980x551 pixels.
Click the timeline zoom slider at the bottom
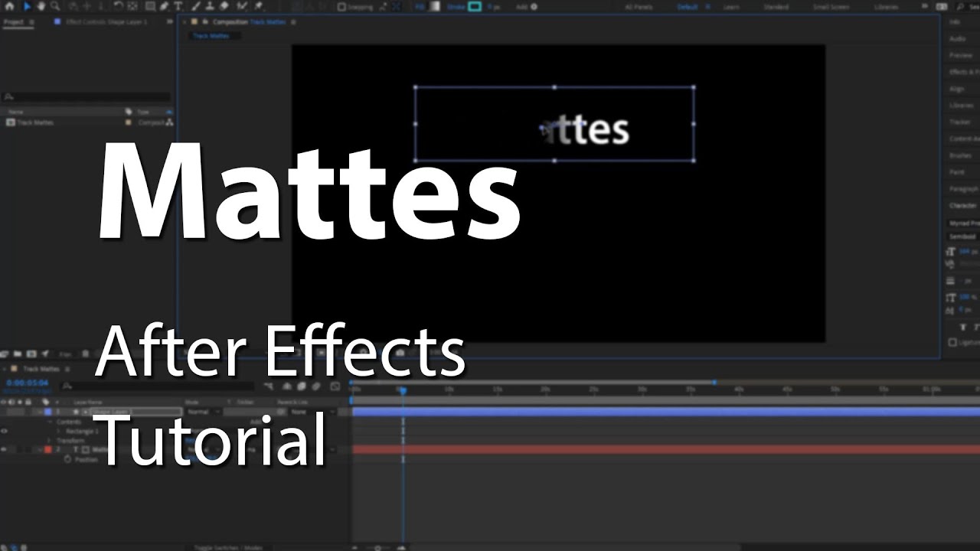377,547
